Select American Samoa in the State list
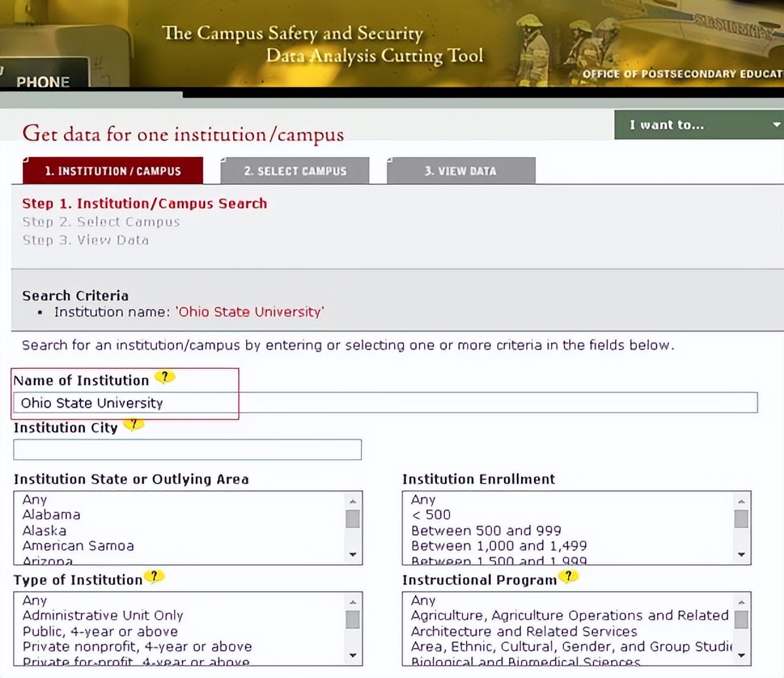Viewport: 784px width, 678px height. (x=78, y=546)
